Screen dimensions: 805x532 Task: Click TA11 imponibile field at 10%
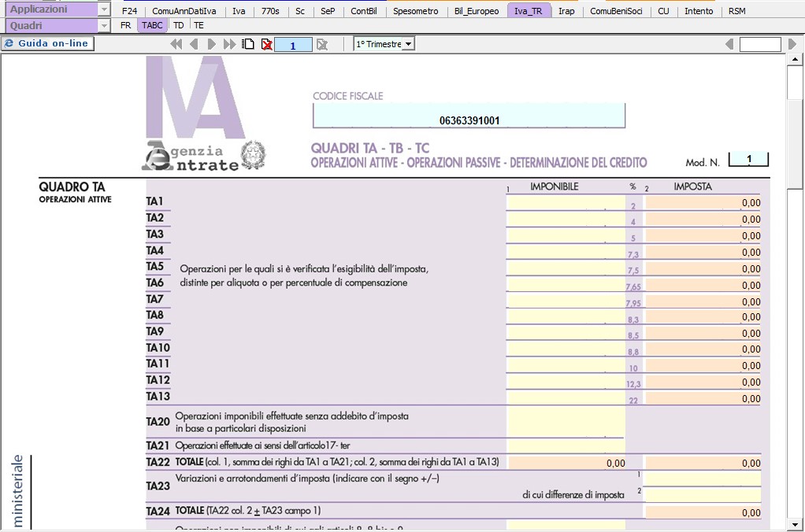566,366
